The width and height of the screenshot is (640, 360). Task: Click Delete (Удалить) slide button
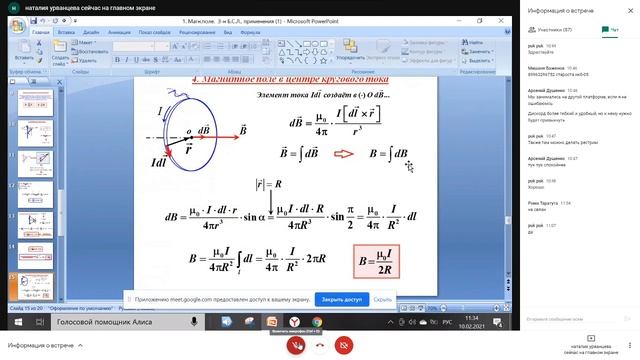coord(84,60)
